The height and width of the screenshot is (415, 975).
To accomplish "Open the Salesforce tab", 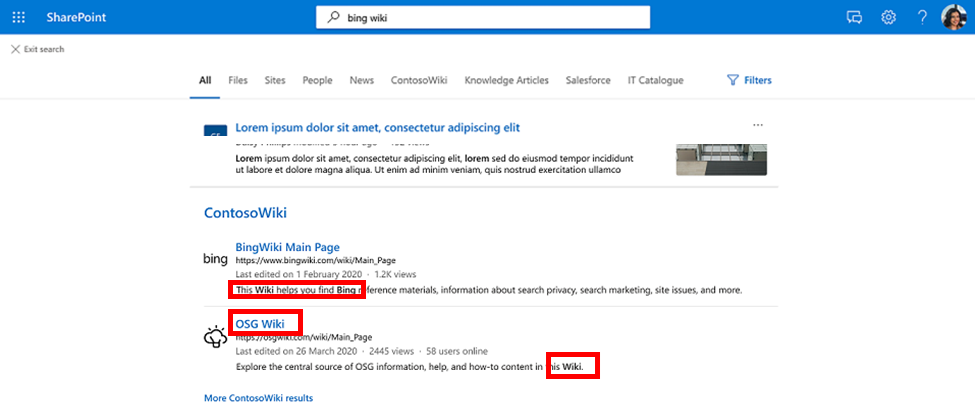I will point(588,80).
